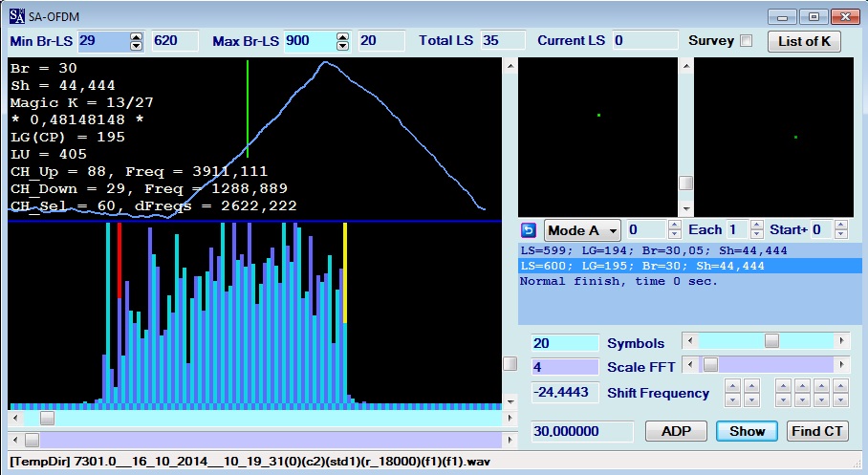Enable the Survey checkbox
This screenshot has height=475, width=868.
(747, 41)
